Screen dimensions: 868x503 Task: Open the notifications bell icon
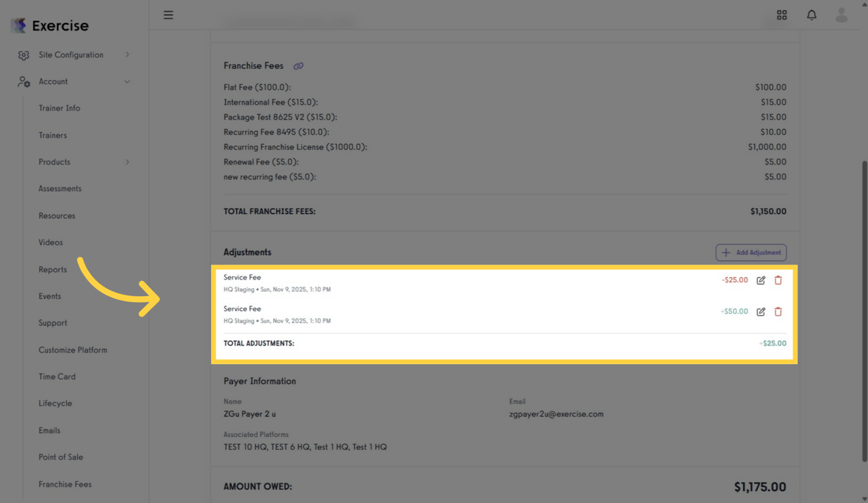812,14
